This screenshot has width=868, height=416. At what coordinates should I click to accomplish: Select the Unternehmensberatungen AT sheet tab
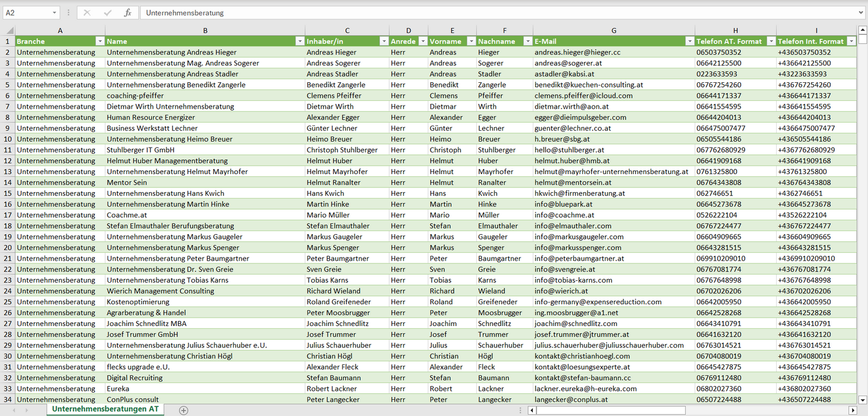pos(105,409)
